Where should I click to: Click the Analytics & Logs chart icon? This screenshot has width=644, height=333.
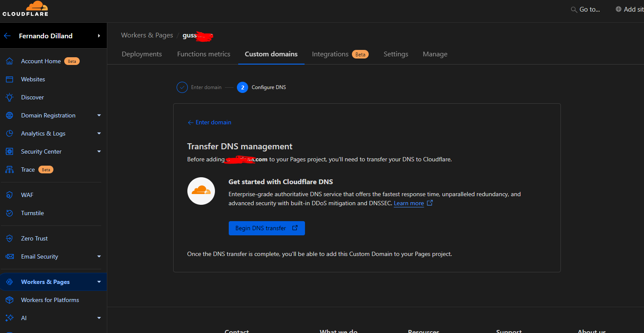tap(9, 133)
